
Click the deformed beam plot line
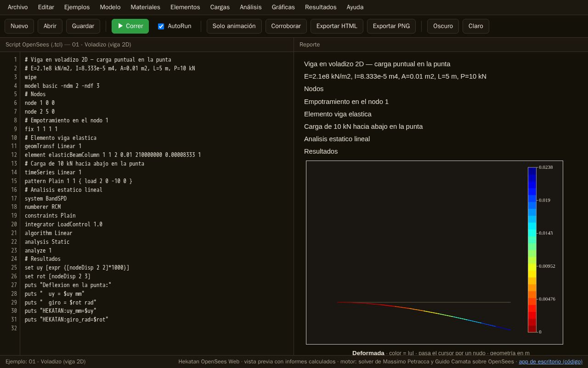click(x=424, y=312)
